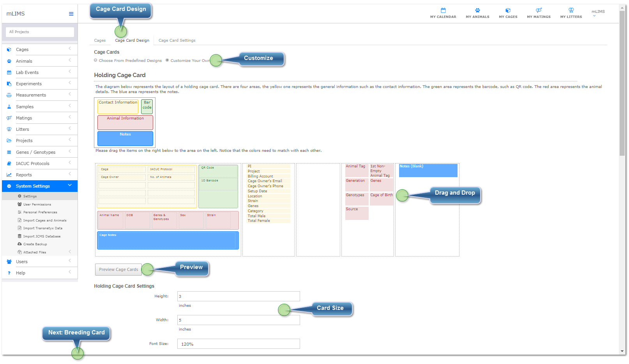
Task: Open My Cages cube icon
Action: 508,11
